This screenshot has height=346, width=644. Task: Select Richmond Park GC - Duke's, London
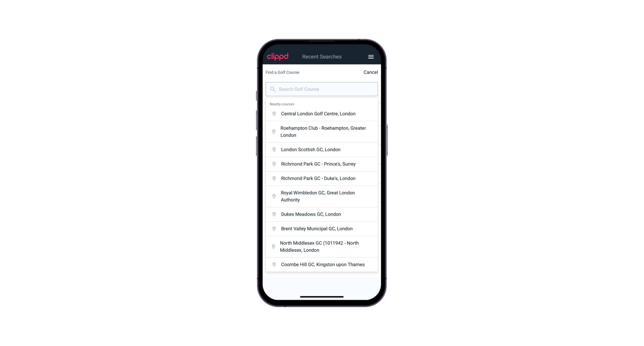(x=322, y=178)
